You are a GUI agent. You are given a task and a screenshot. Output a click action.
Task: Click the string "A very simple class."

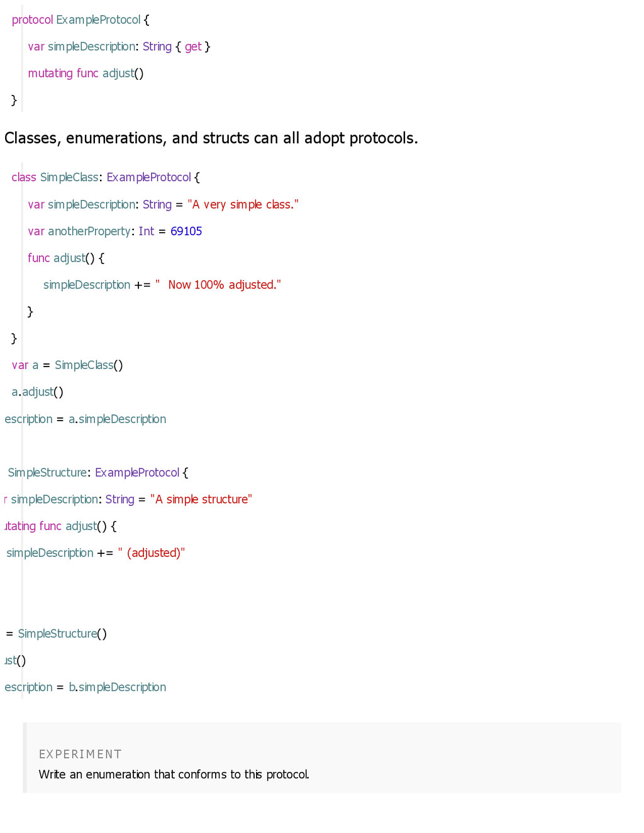click(x=243, y=204)
